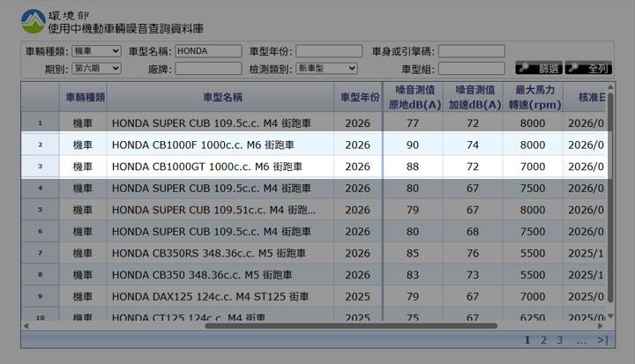
Task: Expand the 期別 dropdown
Action: click(x=96, y=68)
